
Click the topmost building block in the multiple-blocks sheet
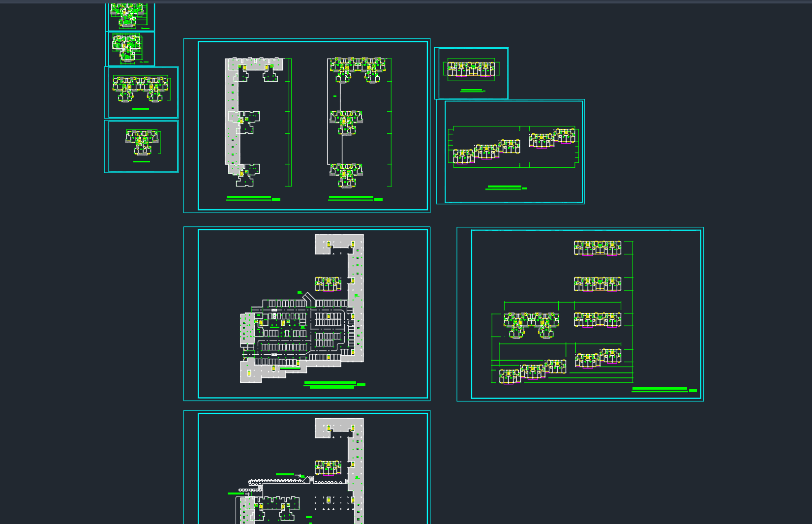(598, 248)
